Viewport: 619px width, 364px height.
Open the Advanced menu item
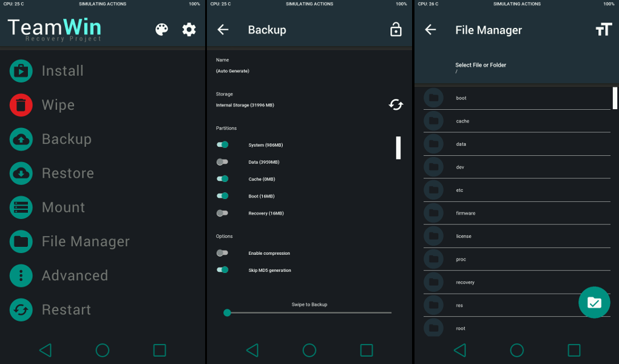75,275
